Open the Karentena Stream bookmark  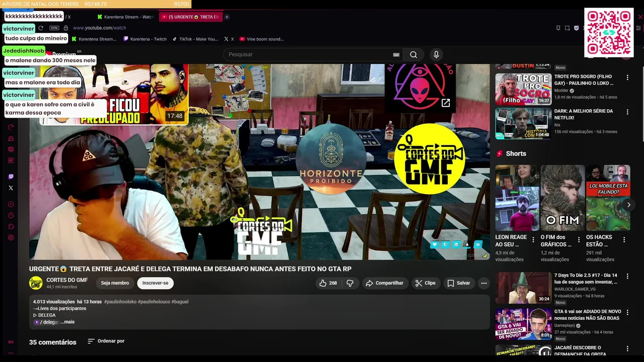94,39
